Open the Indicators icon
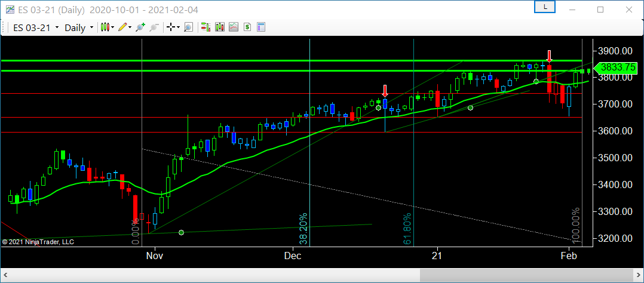The image size is (644, 283). [x=233, y=27]
